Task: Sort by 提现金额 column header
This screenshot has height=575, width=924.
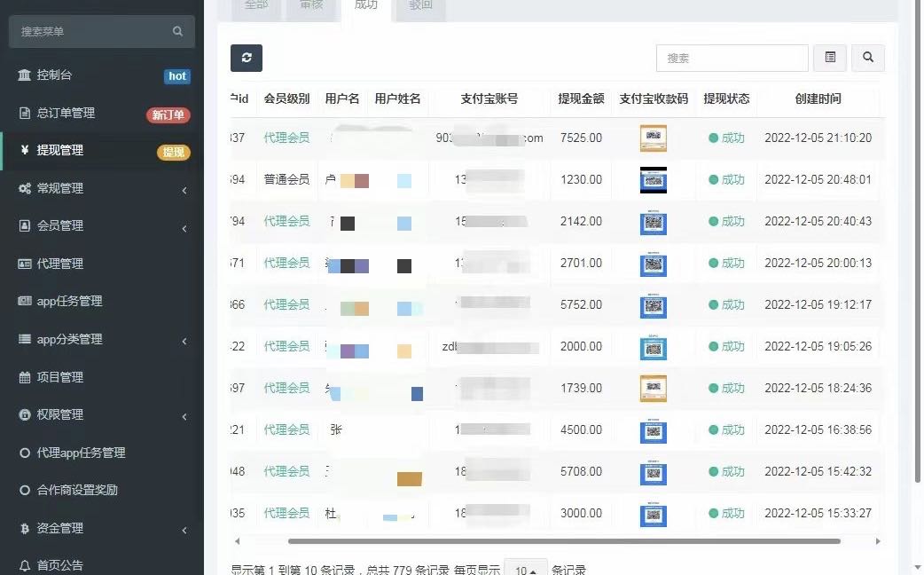Action: [581, 99]
